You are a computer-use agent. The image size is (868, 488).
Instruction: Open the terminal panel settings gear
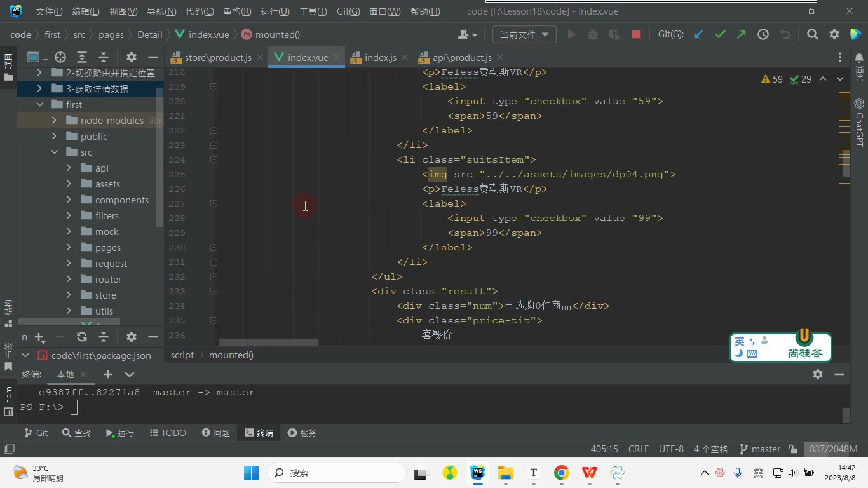click(818, 374)
